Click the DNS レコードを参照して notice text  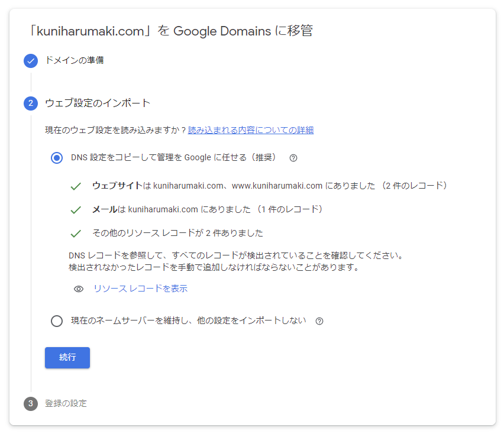click(x=236, y=261)
